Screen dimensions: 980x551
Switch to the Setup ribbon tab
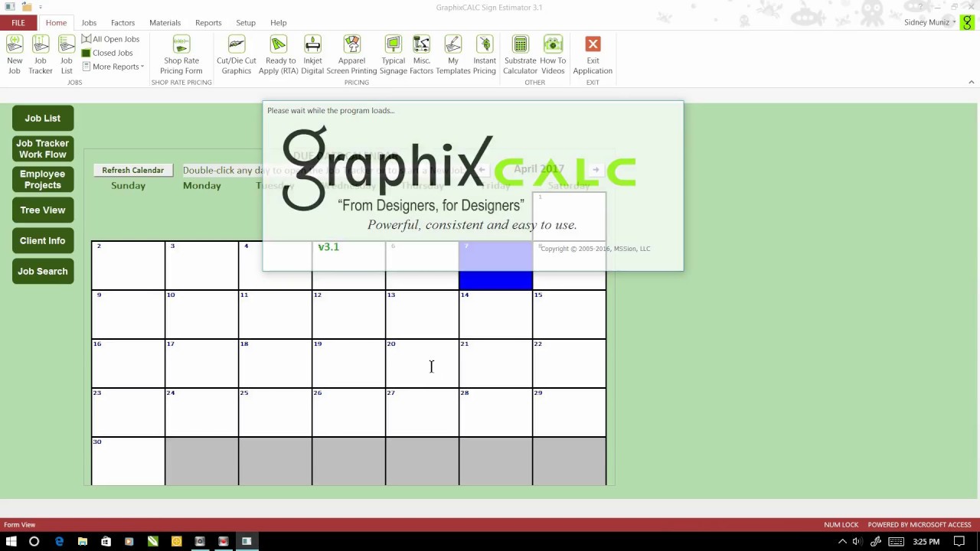click(x=246, y=23)
